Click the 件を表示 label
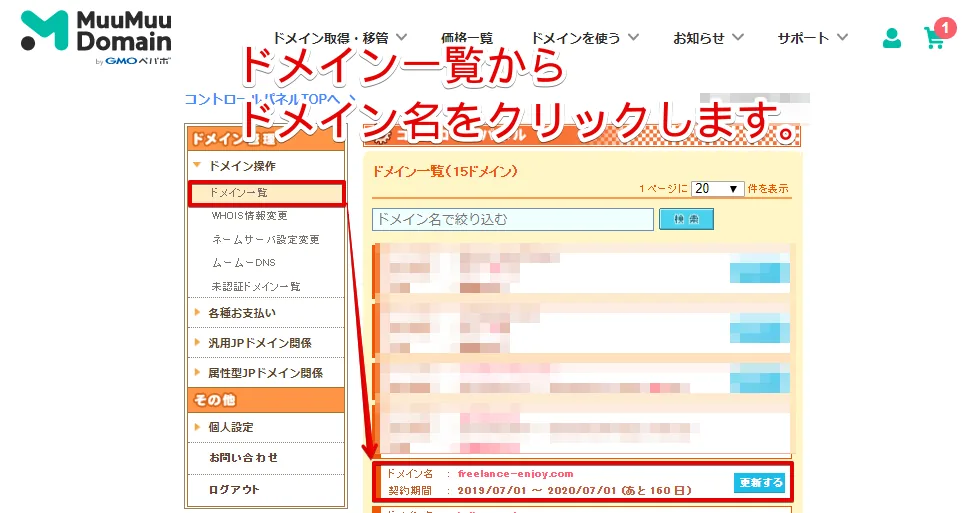The width and height of the screenshot is (964, 513). click(x=768, y=189)
